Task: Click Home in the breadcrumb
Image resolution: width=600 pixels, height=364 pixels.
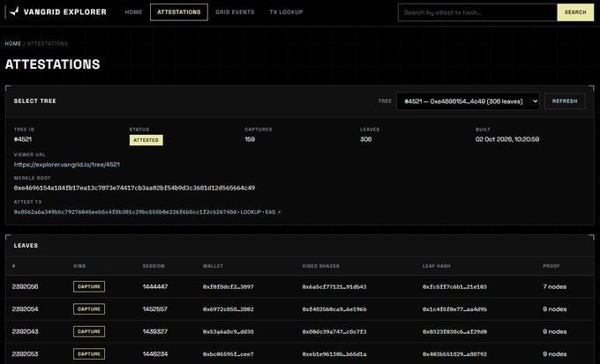Action: click(13, 43)
